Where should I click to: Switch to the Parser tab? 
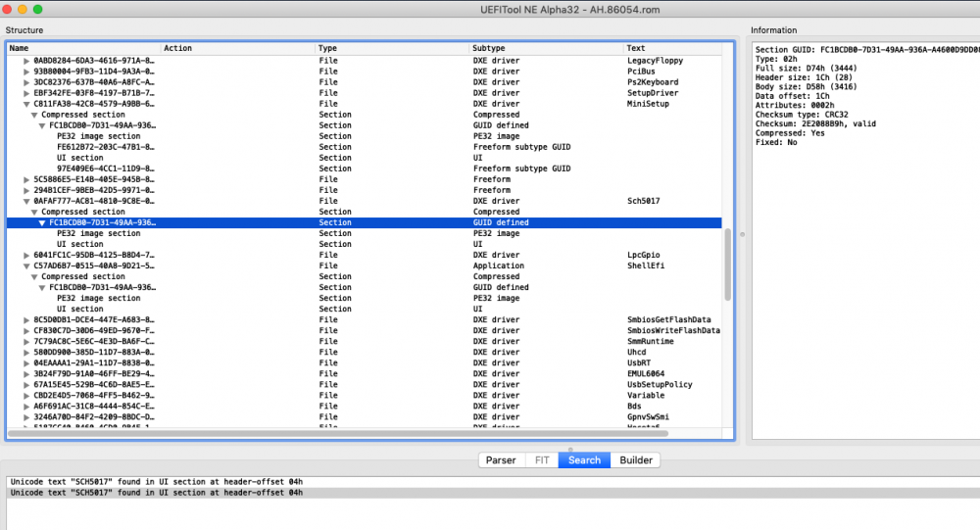click(x=501, y=460)
